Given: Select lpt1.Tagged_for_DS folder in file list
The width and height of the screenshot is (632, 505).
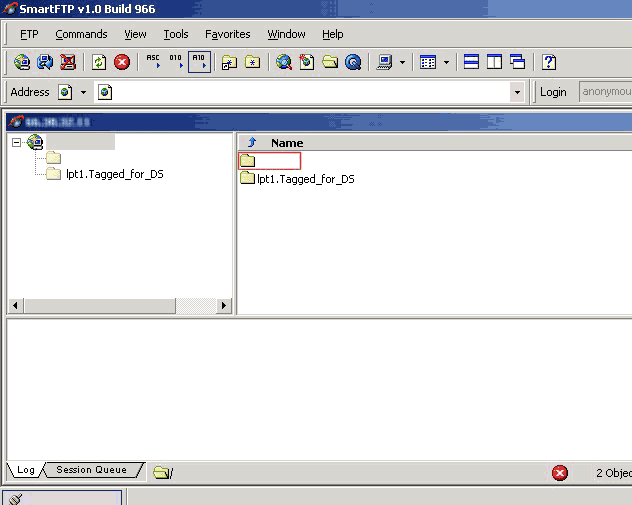Looking at the screenshot, I should [x=305, y=179].
